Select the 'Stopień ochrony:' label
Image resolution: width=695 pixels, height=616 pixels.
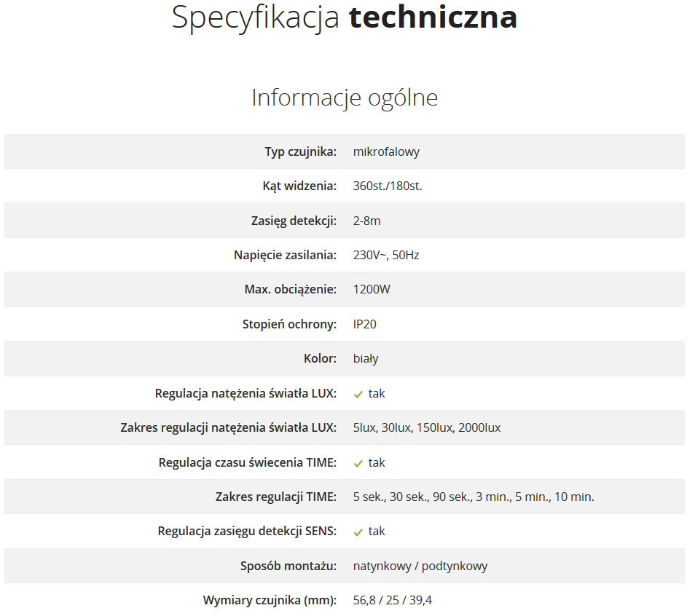[x=289, y=324]
